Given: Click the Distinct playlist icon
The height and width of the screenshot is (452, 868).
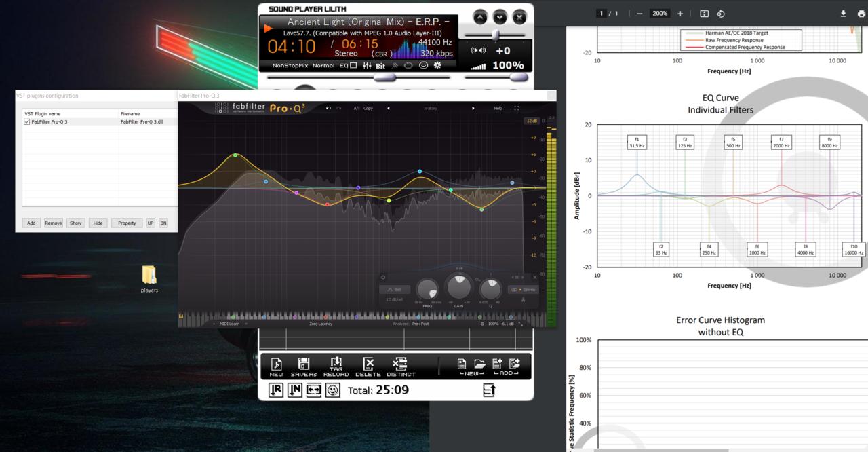Looking at the screenshot, I should click(401, 366).
